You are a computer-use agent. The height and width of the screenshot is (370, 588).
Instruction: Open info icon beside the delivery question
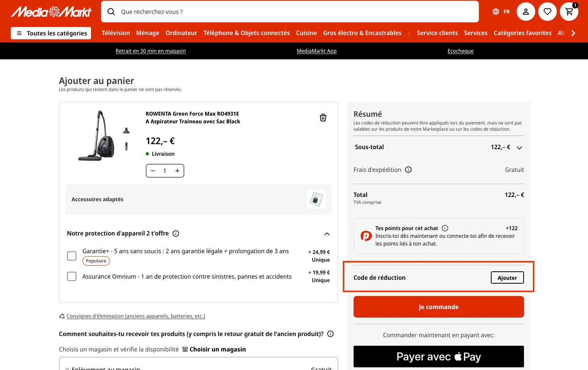click(x=330, y=334)
